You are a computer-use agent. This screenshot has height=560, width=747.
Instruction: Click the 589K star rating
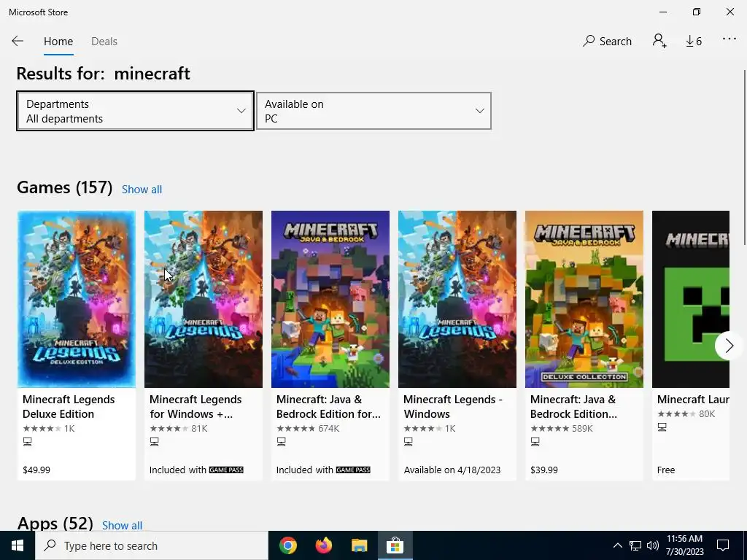click(562, 429)
